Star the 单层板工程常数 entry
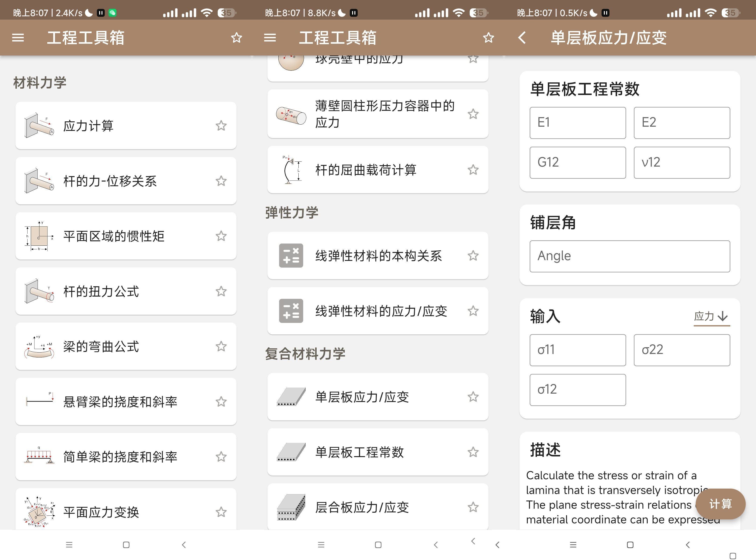This screenshot has width=756, height=560. click(x=473, y=452)
